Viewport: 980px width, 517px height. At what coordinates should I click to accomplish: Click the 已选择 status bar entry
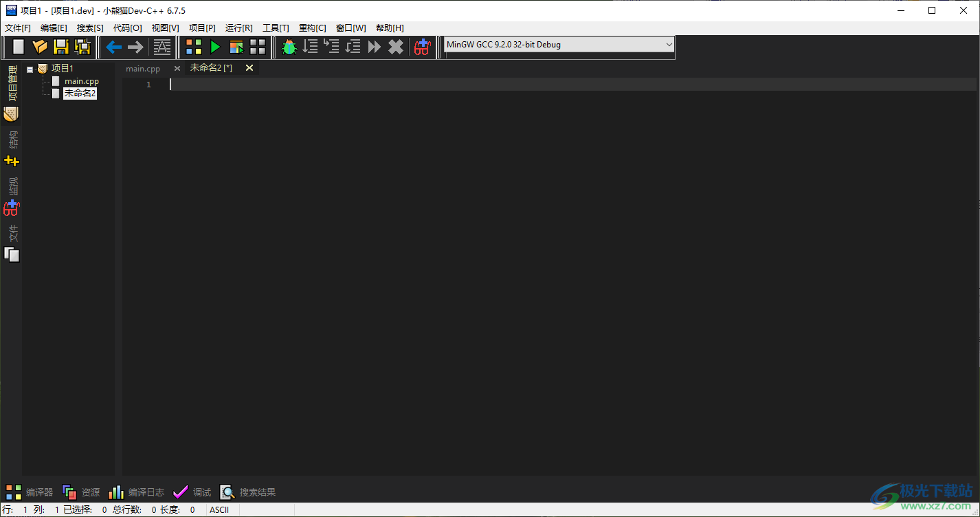tap(85, 510)
